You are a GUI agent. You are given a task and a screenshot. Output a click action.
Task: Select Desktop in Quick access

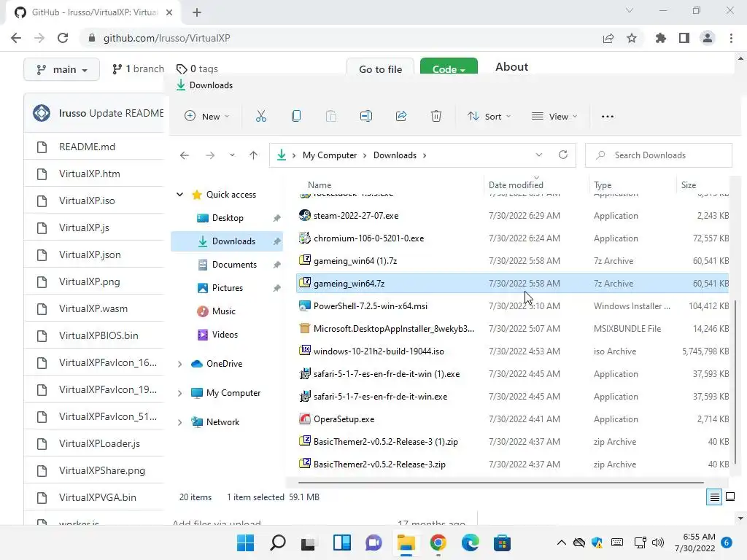[228, 217]
